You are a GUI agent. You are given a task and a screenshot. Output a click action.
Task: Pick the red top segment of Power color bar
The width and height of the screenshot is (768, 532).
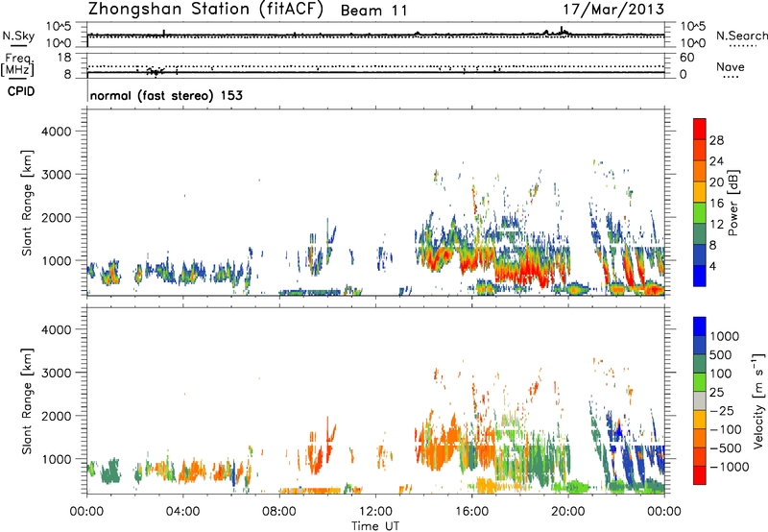tap(700, 129)
